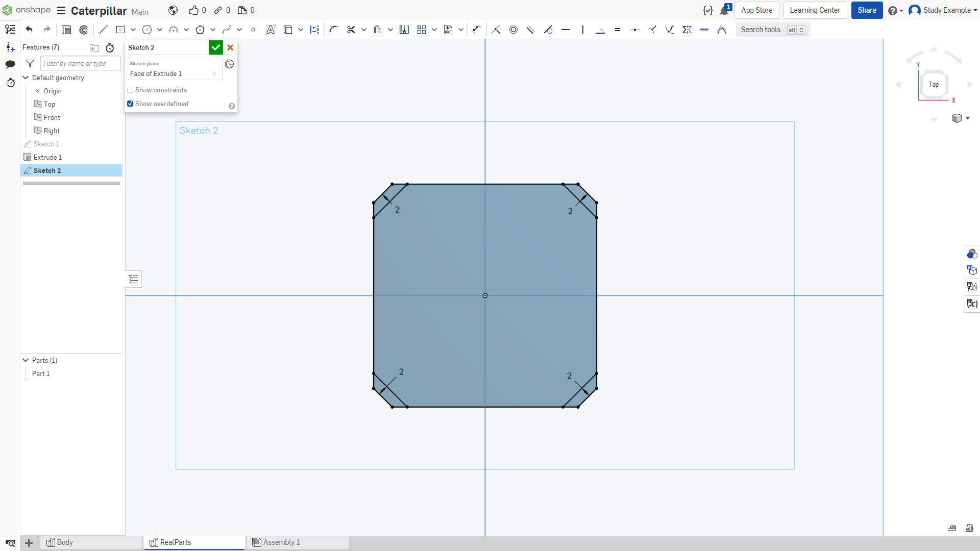Select Part 1 in parts list

coord(41,373)
